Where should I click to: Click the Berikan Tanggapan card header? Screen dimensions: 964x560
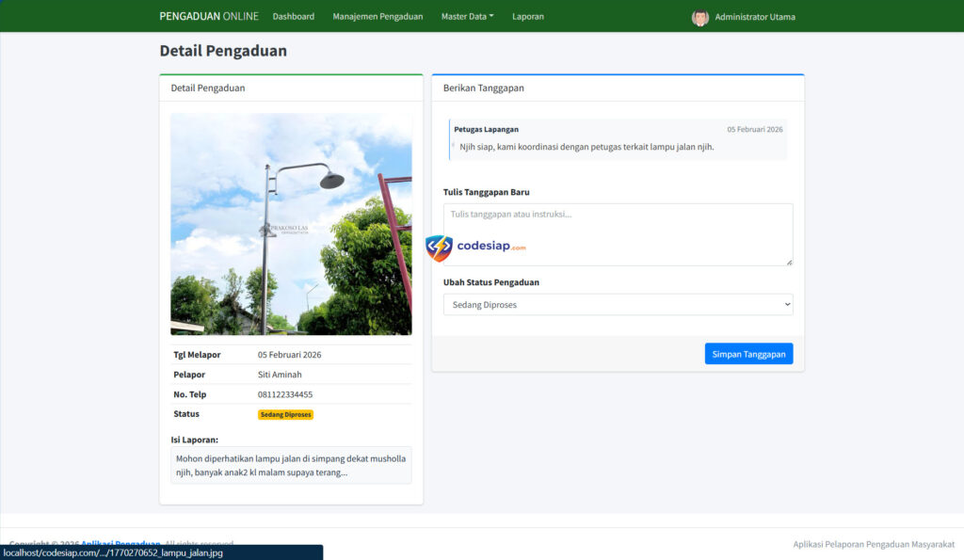[618, 88]
